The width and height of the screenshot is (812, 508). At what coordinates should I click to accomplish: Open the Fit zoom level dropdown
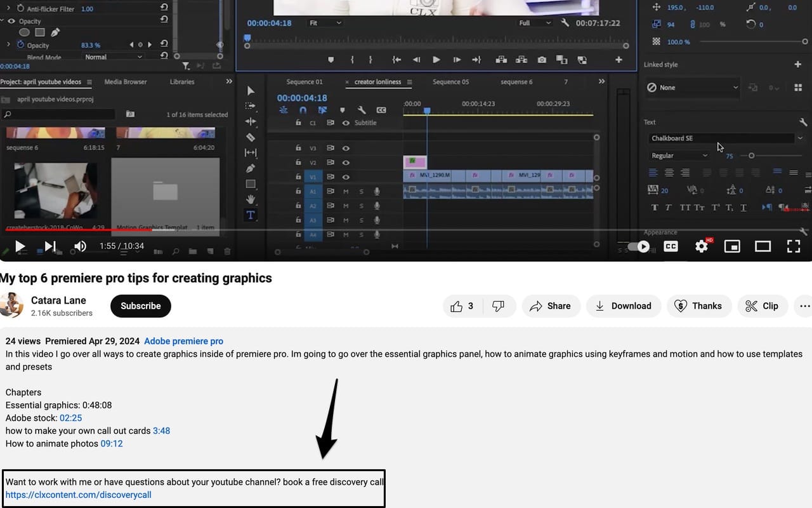click(325, 23)
